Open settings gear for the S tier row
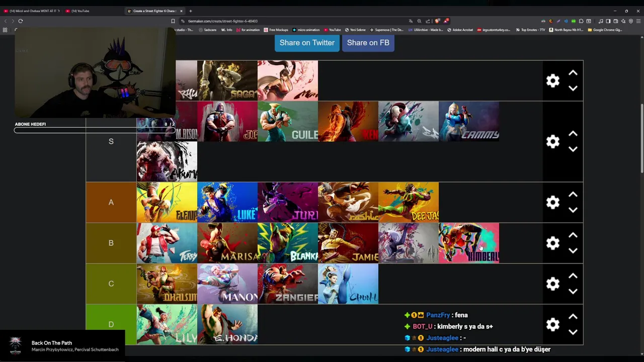Image resolution: width=644 pixels, height=362 pixels. coord(553,142)
